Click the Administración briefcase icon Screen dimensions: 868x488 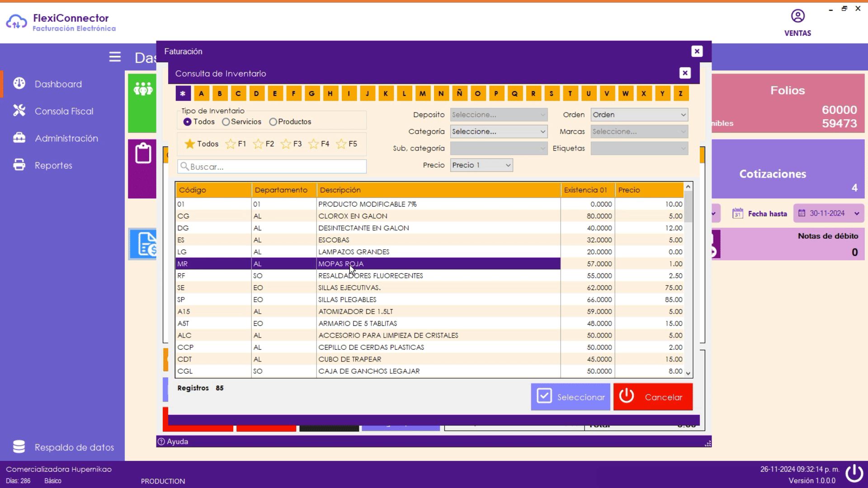pyautogui.click(x=19, y=138)
